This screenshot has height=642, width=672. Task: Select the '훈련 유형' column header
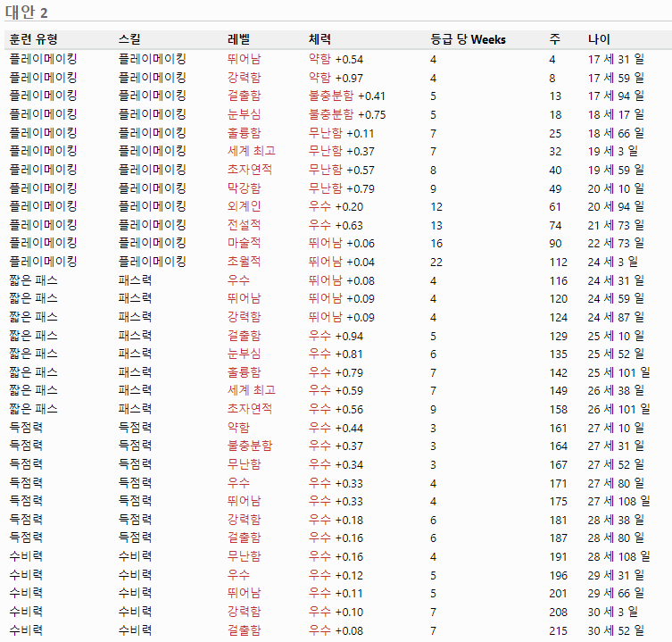33,39
